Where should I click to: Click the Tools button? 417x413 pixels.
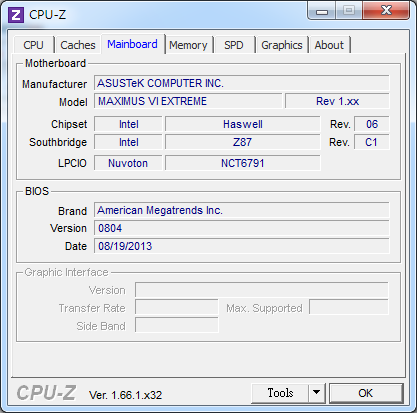280,393
